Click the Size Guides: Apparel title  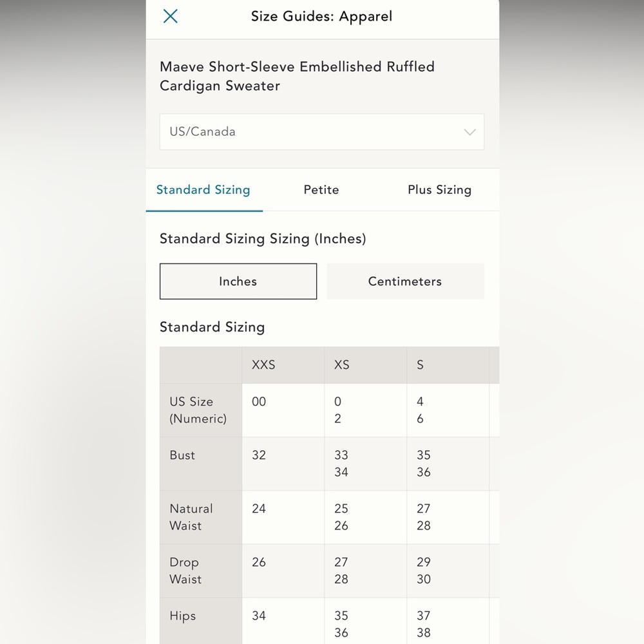[321, 17]
